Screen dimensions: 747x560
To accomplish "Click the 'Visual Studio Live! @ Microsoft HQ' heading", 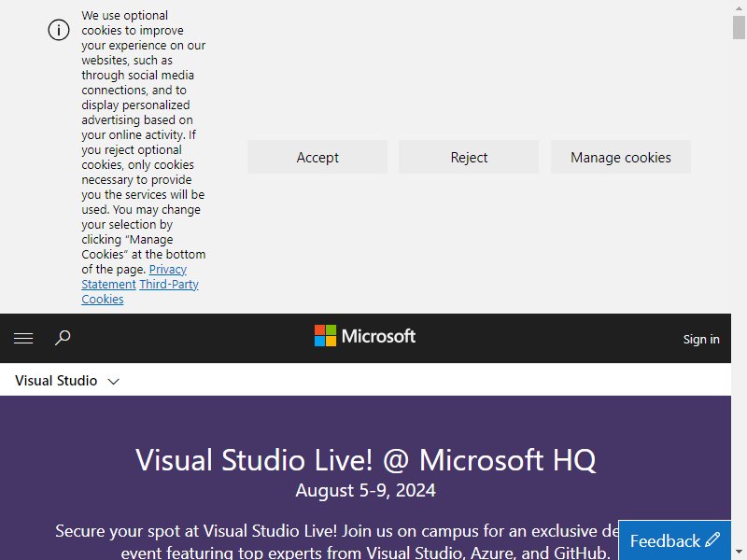I will (365, 460).
